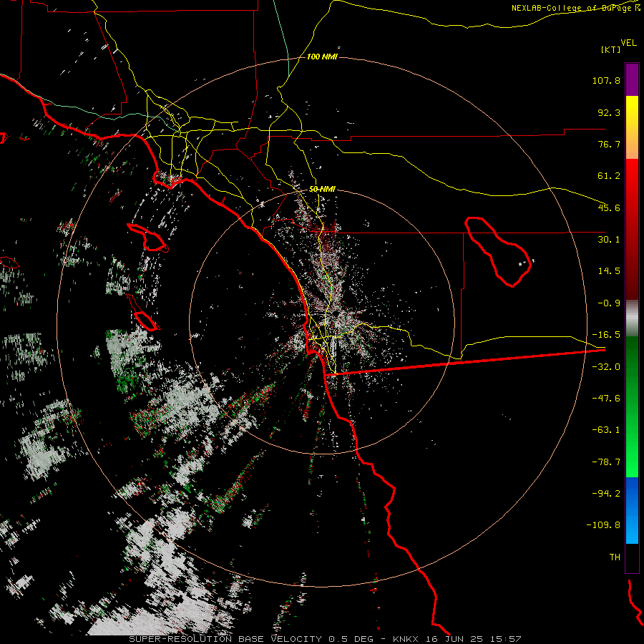Click the Salton Sea outline on map
This screenshot has height=644, width=644.
coord(498,251)
